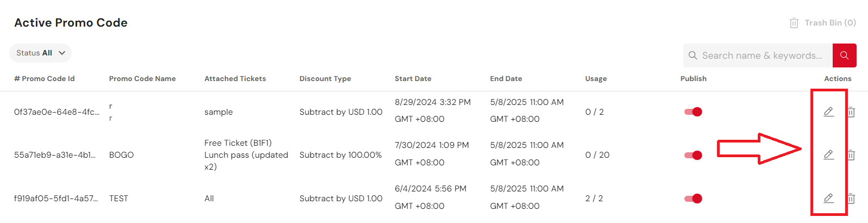Screen dimensions: 868x223
Task: Open the Status All dropdown filter
Action: point(40,53)
